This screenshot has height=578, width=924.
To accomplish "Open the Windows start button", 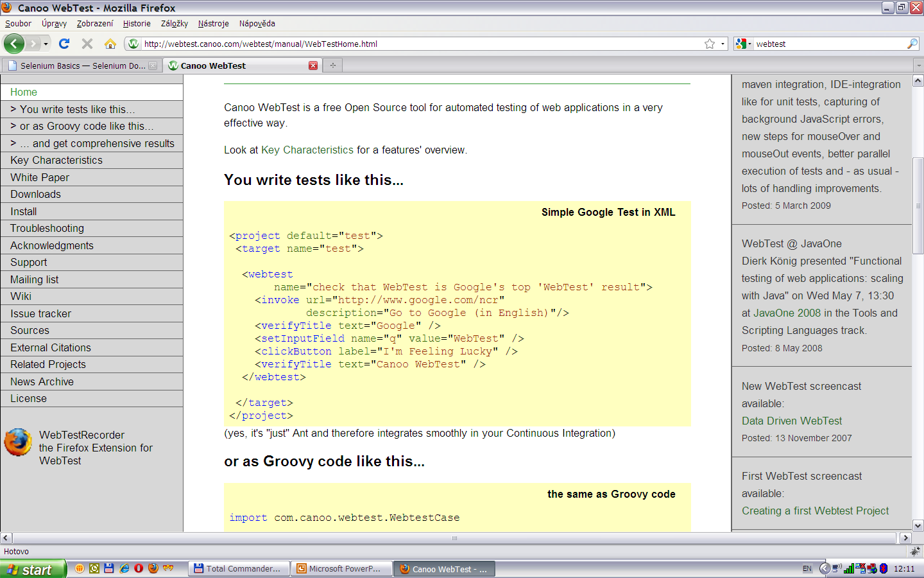I will tap(33, 569).
